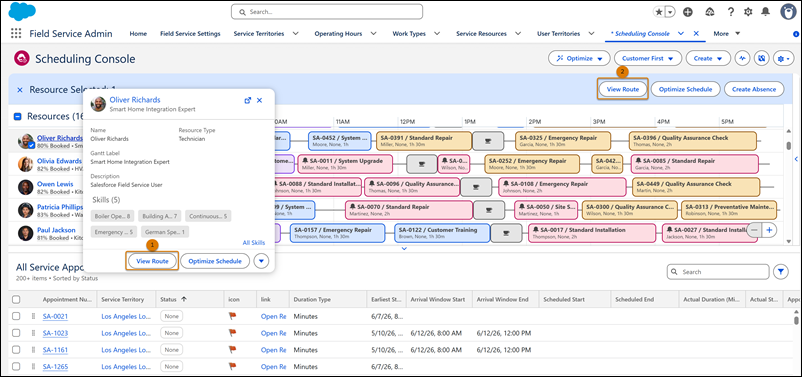
Task: Open Oliver Richards record in new window
Action: pyautogui.click(x=248, y=100)
